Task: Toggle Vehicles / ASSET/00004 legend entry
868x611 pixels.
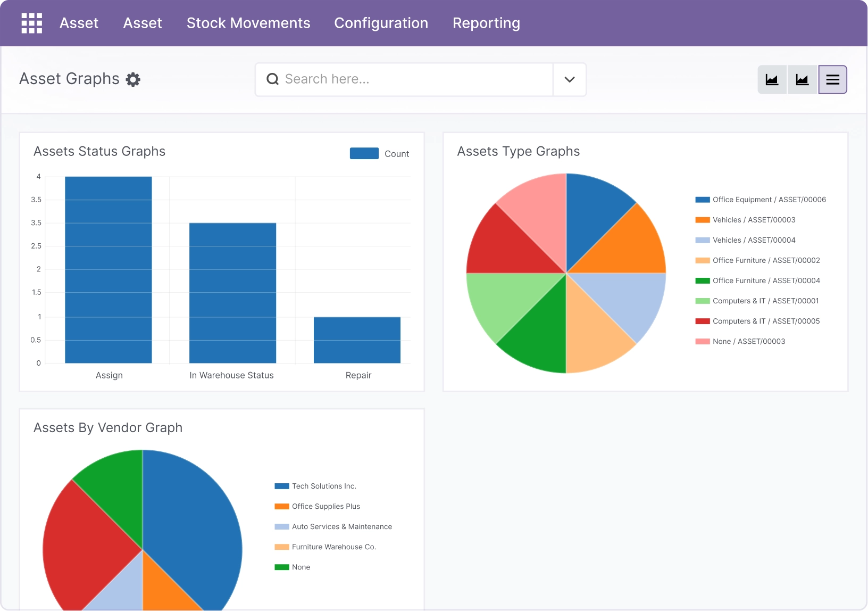Action: click(745, 240)
